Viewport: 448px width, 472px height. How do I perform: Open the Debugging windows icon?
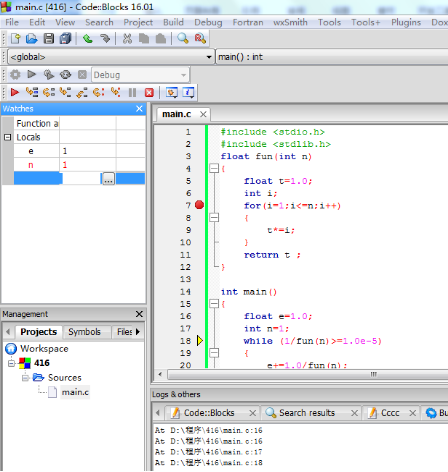pyautogui.click(x=172, y=92)
